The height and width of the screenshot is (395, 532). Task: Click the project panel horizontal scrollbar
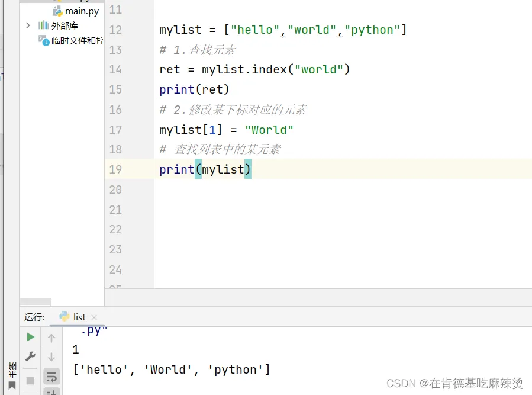(36, 302)
